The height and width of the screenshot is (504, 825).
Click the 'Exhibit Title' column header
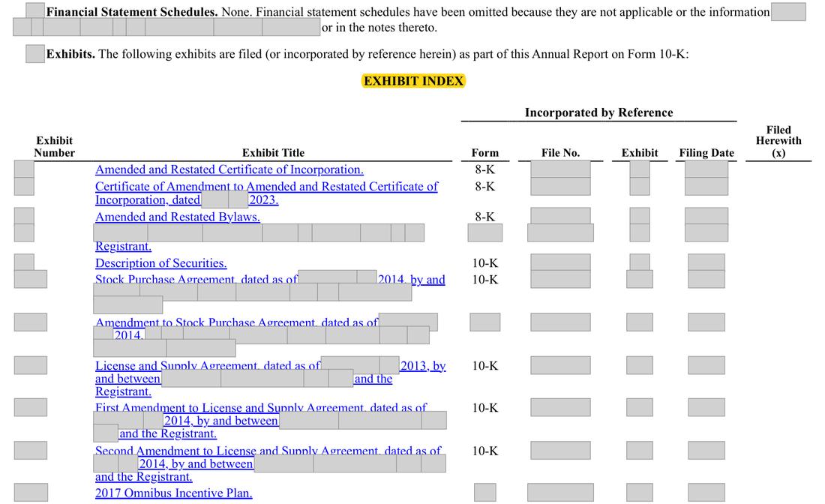[x=273, y=152]
